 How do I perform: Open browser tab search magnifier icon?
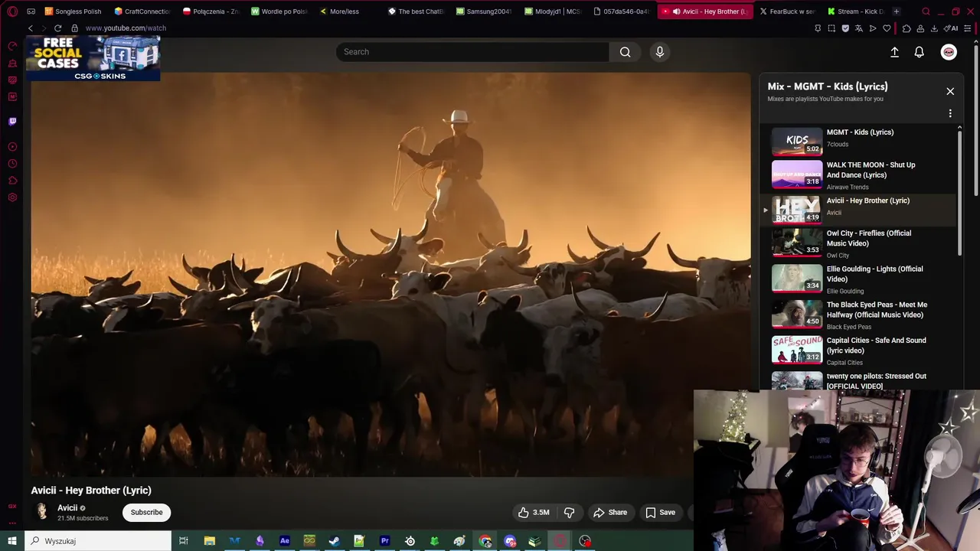click(x=926, y=11)
